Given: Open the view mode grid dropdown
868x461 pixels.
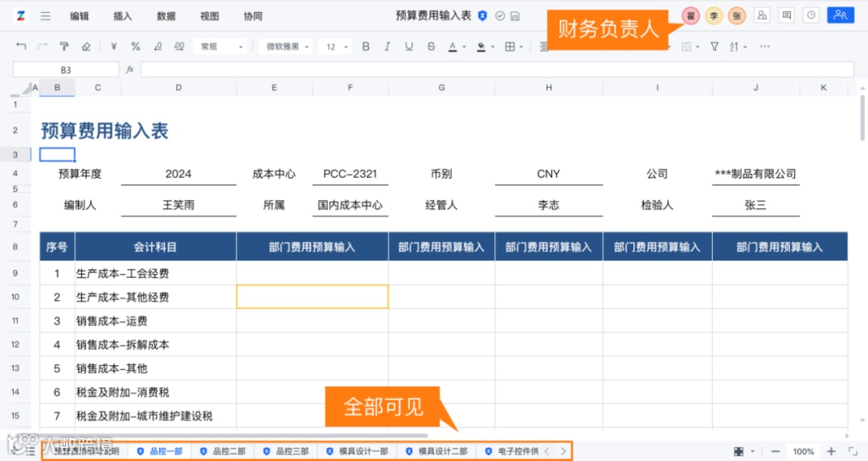Looking at the screenshot, I should pyautogui.click(x=743, y=451).
